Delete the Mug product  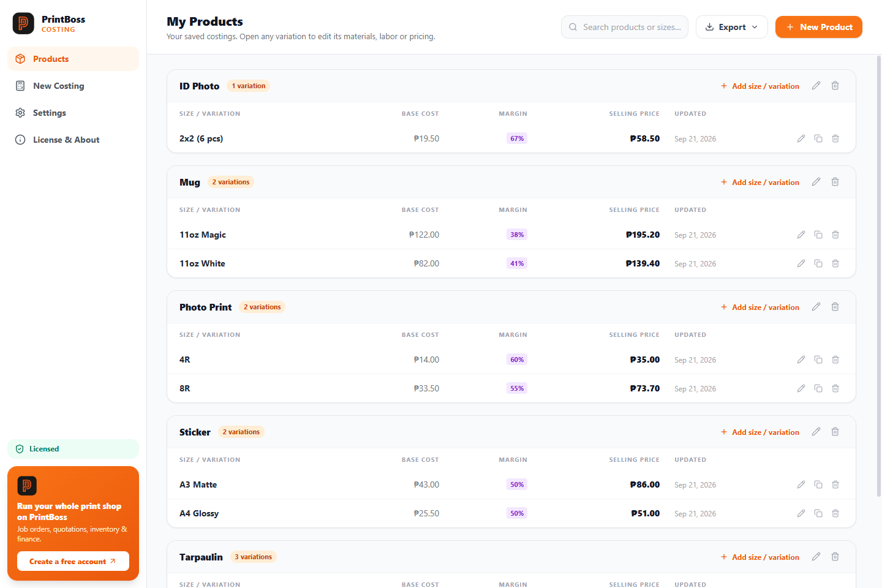(x=835, y=182)
